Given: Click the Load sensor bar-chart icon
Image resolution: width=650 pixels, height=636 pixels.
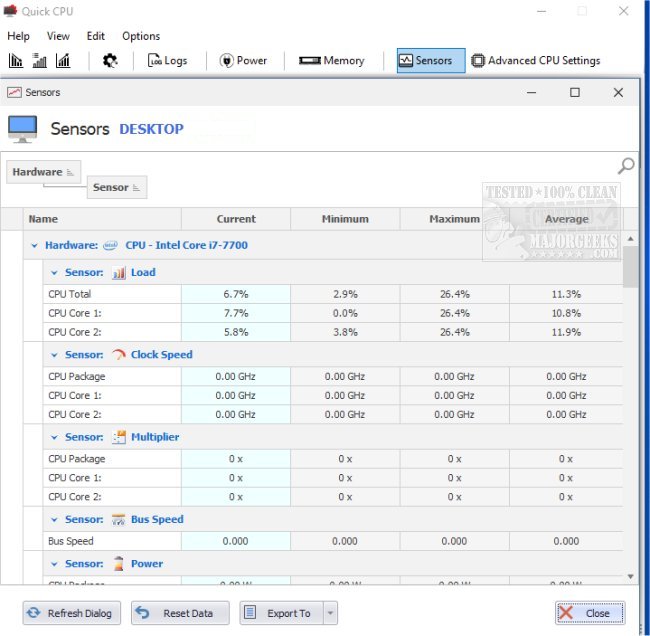Looking at the screenshot, I should click(119, 272).
